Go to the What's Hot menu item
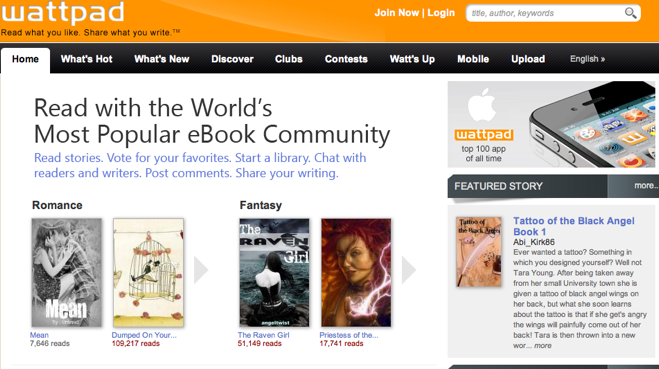Image resolution: width=659 pixels, height=369 pixels. pyautogui.click(x=87, y=59)
